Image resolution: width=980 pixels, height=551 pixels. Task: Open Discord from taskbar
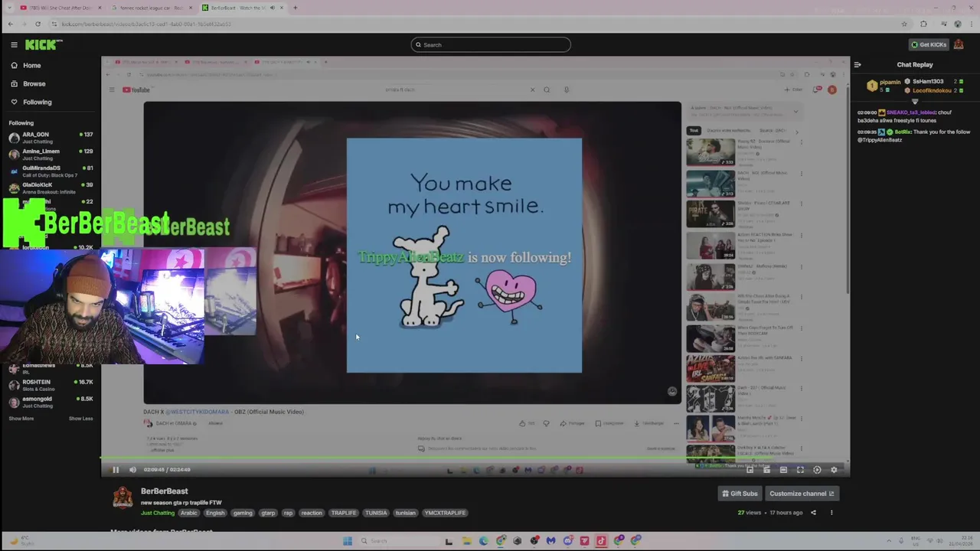point(567,541)
